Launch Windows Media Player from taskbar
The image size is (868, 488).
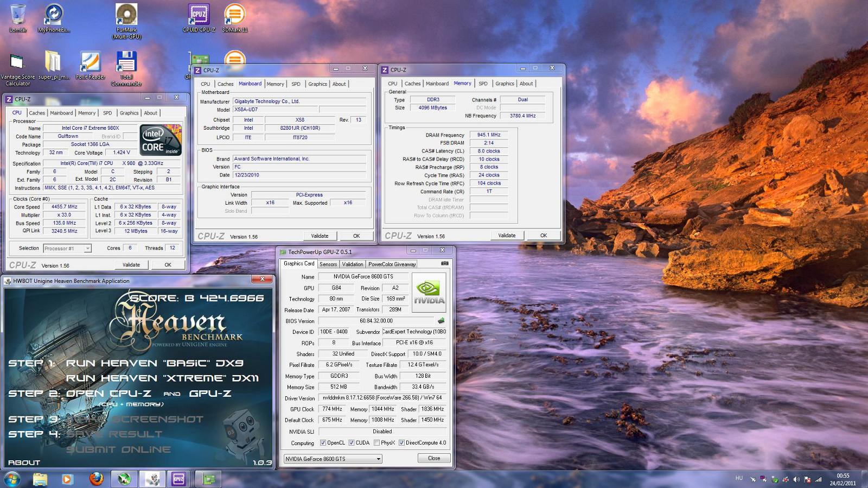(x=67, y=479)
